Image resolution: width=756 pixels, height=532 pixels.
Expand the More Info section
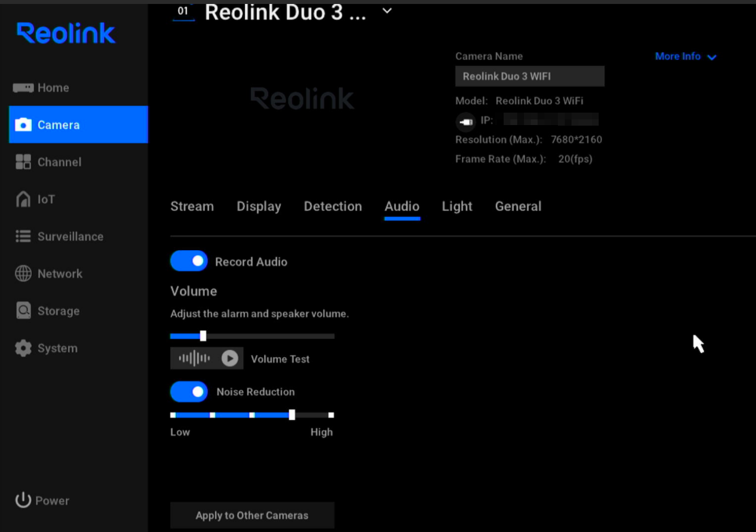pos(685,57)
